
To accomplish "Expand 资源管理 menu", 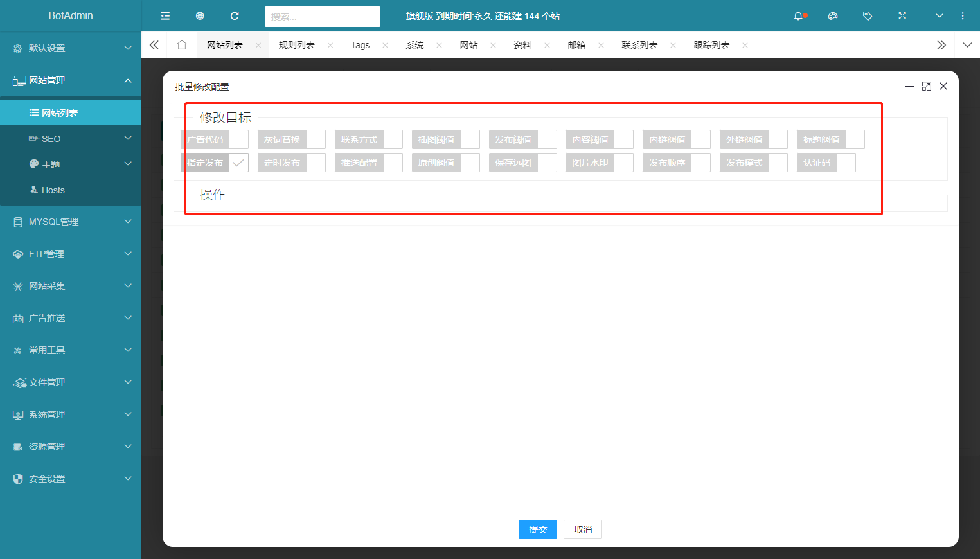I will tap(71, 447).
